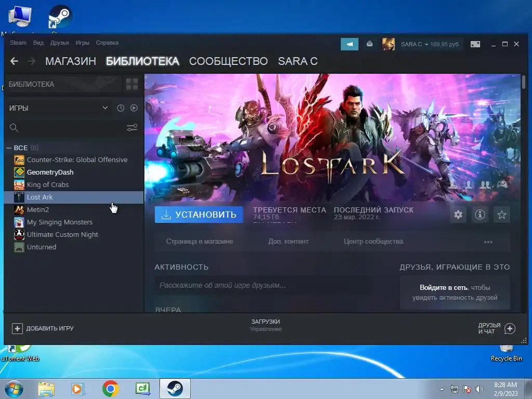Open SARA C account dropdown
This screenshot has width=532, height=399.
coord(414,45)
